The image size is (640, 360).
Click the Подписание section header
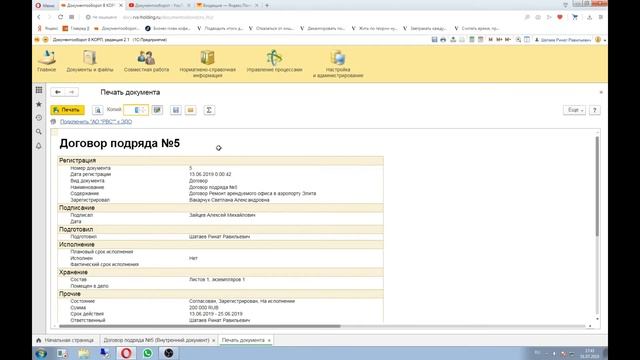(x=220, y=208)
